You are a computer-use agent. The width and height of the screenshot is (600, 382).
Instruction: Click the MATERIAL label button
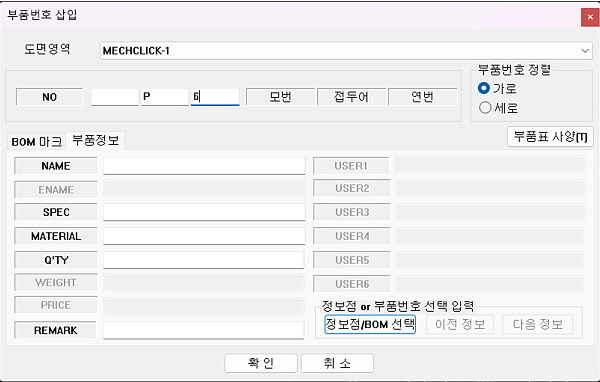coord(56,236)
